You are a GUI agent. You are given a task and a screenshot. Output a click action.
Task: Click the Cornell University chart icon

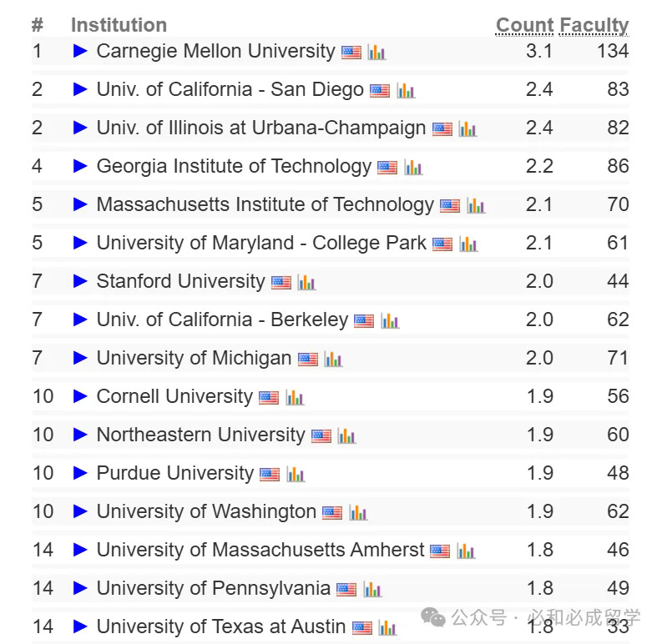(294, 398)
